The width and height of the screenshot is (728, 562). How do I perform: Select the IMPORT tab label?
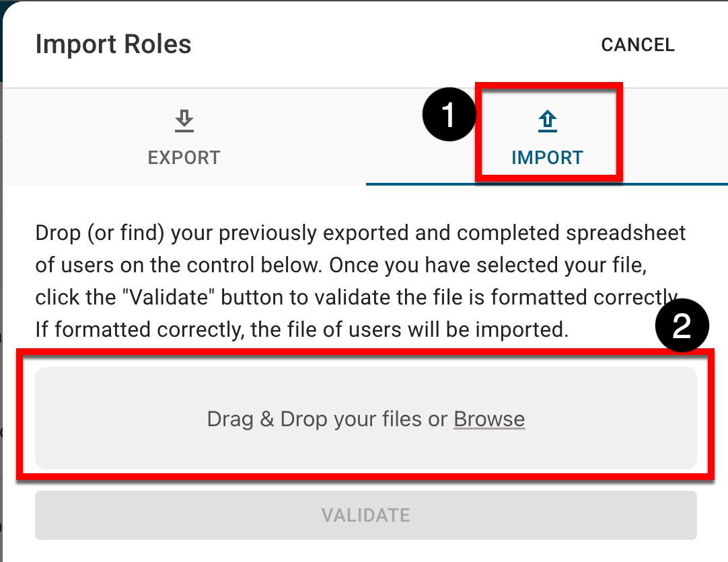pos(547,158)
